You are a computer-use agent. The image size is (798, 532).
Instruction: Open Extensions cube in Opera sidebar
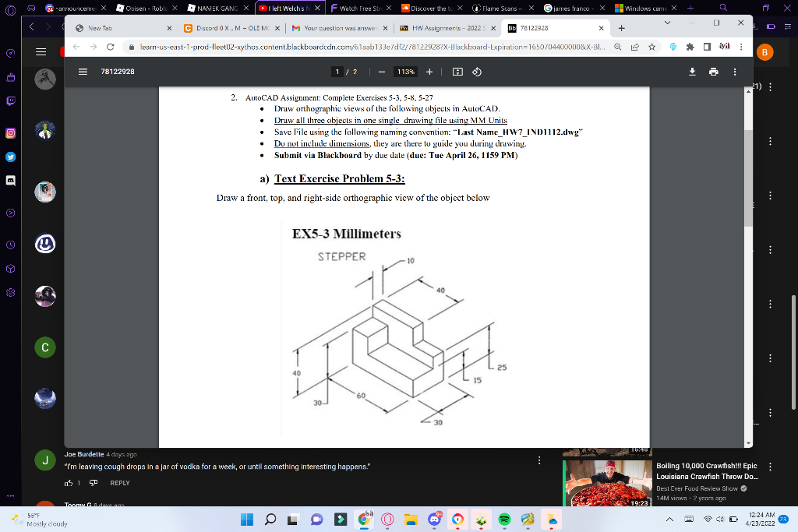pos(11,269)
